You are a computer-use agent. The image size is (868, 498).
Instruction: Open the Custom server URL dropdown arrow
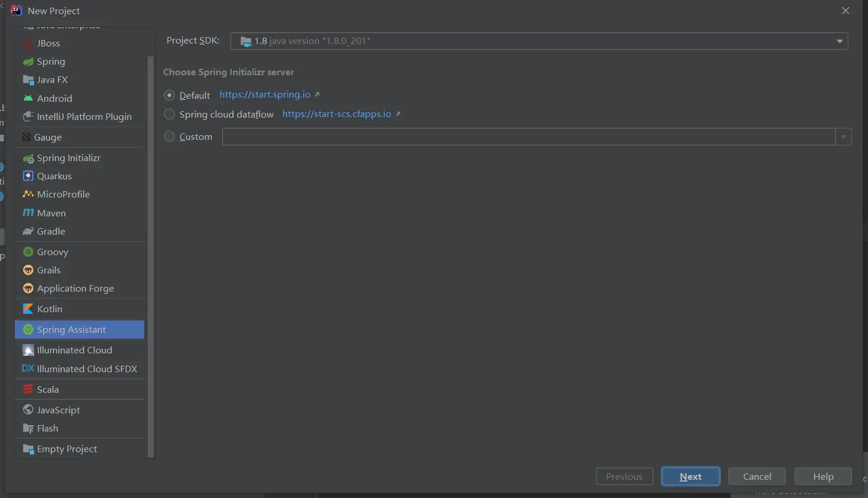[843, 136]
